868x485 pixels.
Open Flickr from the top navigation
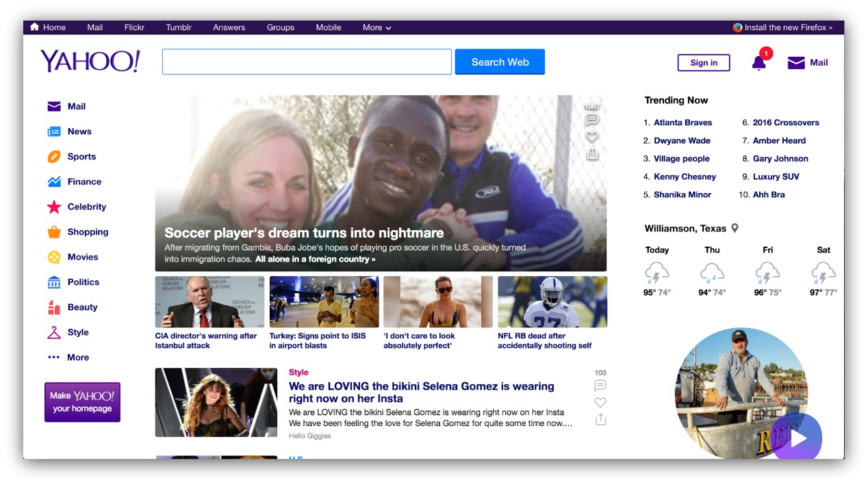click(x=134, y=27)
